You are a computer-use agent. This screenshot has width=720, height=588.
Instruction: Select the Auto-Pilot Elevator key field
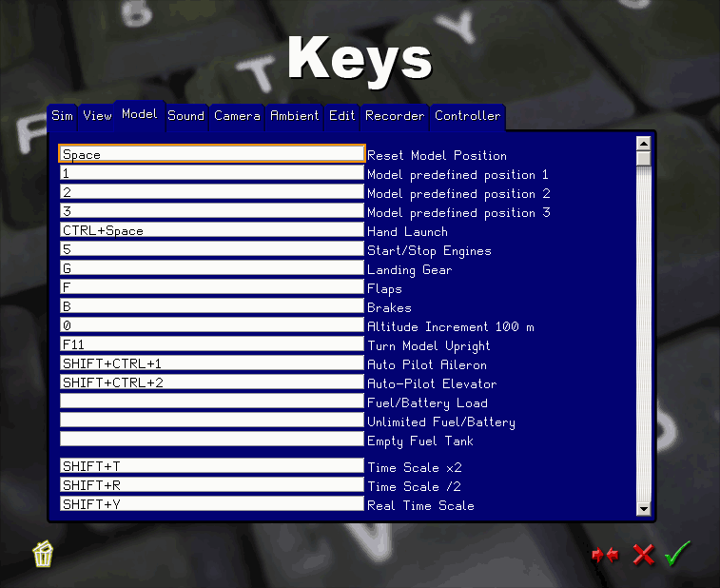[x=212, y=382]
